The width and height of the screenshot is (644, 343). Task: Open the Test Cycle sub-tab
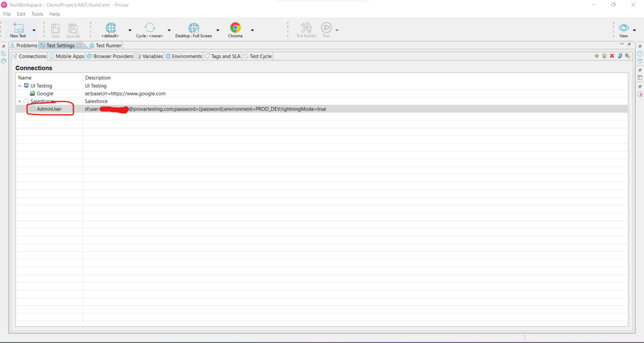click(257, 56)
